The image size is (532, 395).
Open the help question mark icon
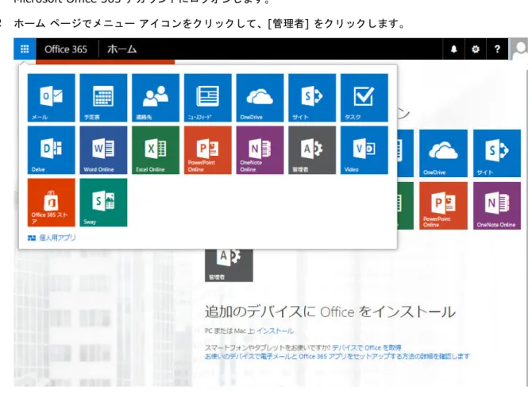497,49
